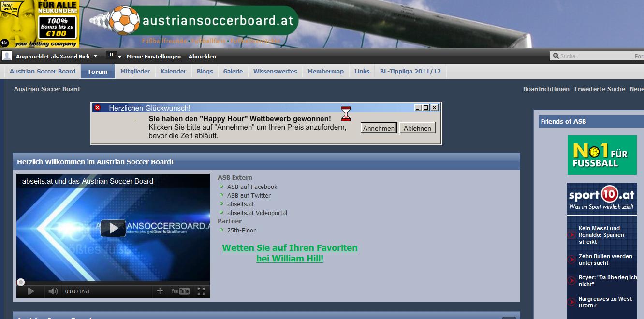Open 'Hargreaves zu West Brom?' news item
This screenshot has height=319, width=644.
tap(605, 302)
